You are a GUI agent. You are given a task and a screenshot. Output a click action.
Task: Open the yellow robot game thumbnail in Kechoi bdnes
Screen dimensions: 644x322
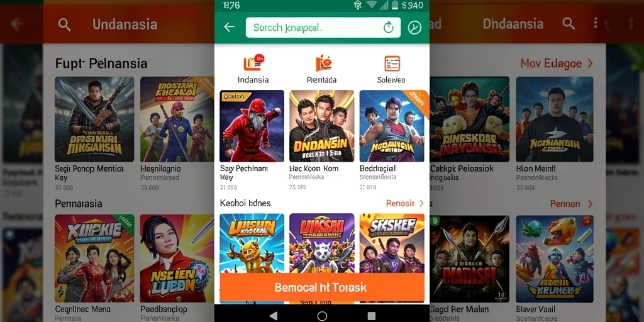pos(252,243)
